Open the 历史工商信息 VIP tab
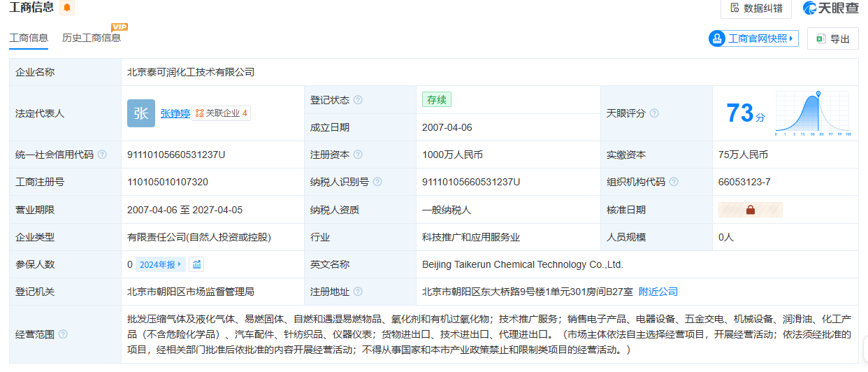The height and width of the screenshot is (372, 868). click(x=92, y=38)
